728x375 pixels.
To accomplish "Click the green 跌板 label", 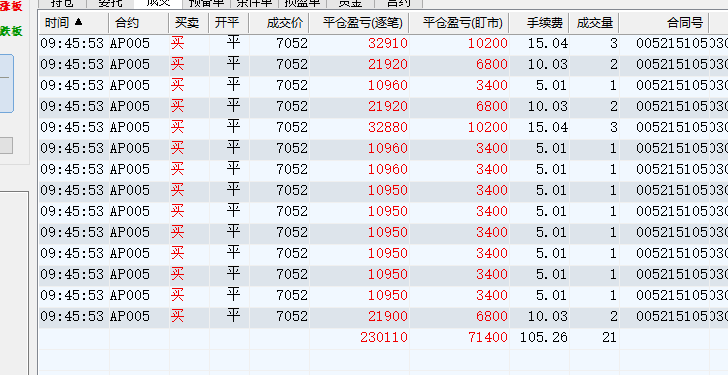I will click(x=11, y=31).
